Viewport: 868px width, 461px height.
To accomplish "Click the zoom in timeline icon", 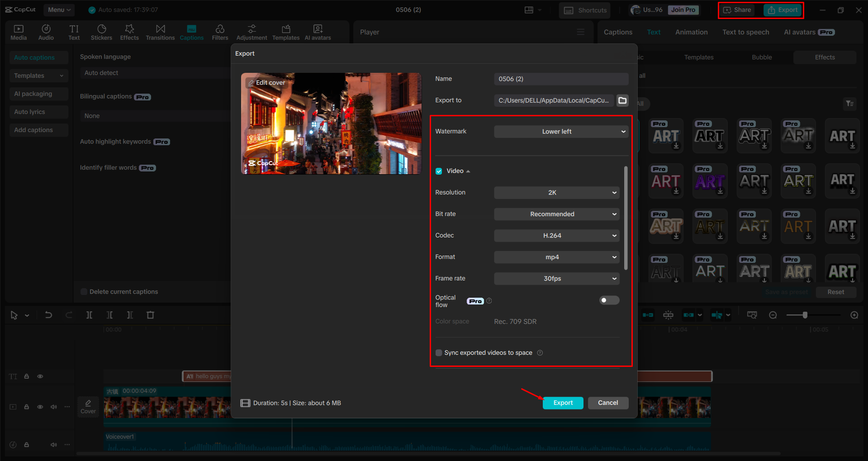I will tap(854, 315).
